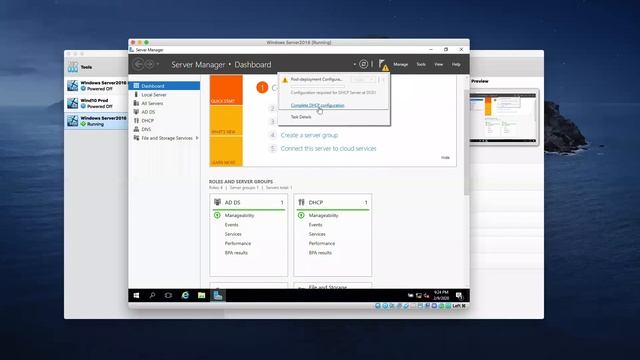The image size is (640, 360).
Task: Click the Dashboard icon in the sidebar
Action: pos(136,86)
